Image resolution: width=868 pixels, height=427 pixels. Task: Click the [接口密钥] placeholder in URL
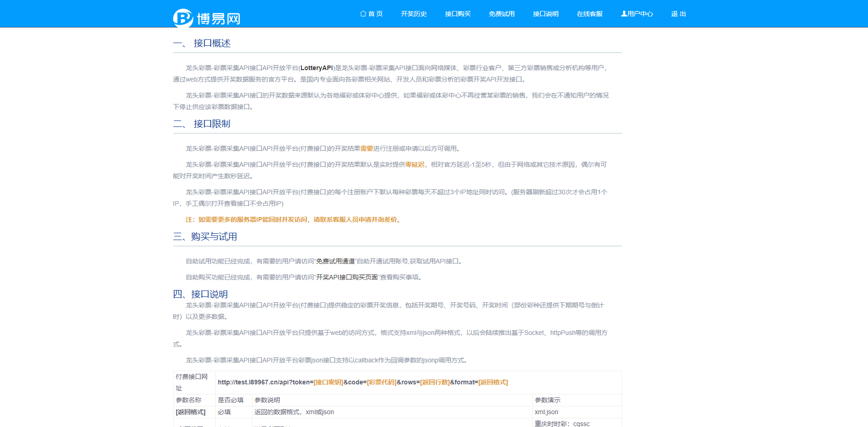coord(328,382)
